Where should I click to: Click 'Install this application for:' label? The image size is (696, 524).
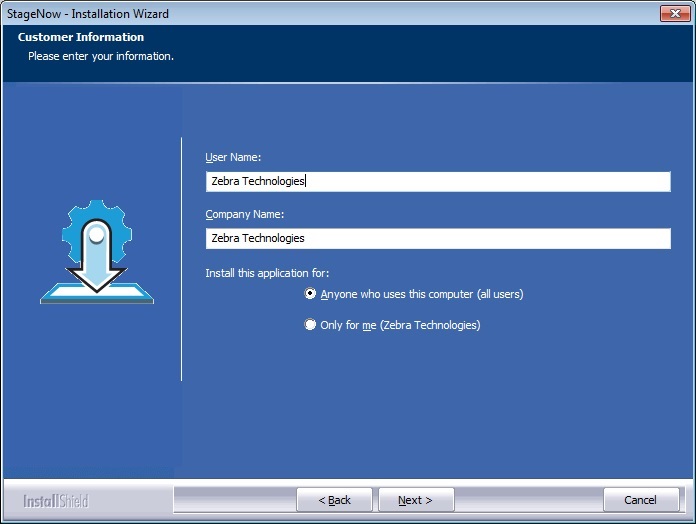[x=267, y=272]
